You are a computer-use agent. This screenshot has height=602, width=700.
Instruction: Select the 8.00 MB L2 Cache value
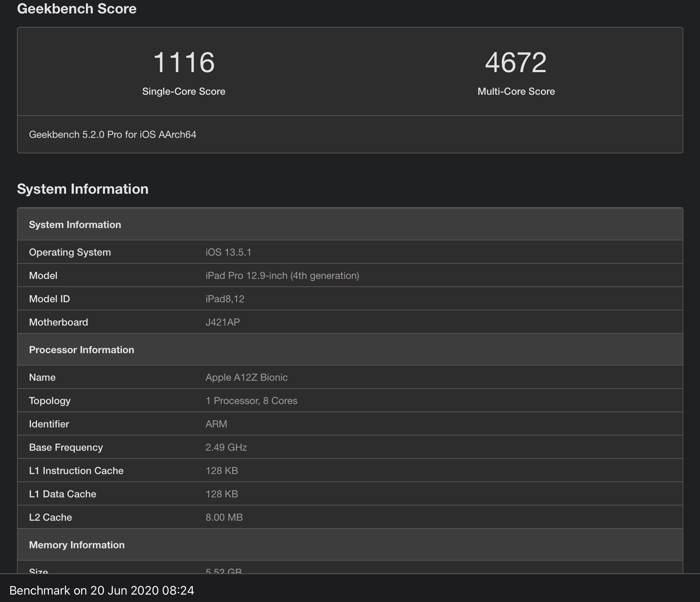(224, 518)
